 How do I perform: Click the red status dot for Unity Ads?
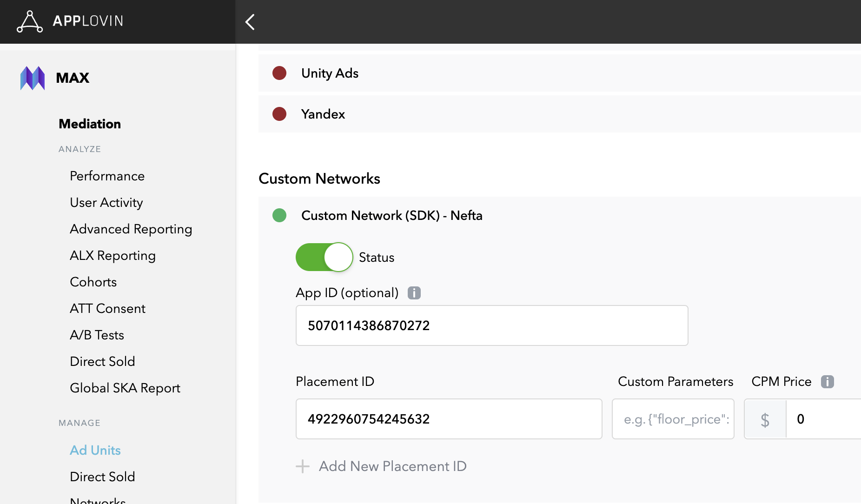click(279, 73)
